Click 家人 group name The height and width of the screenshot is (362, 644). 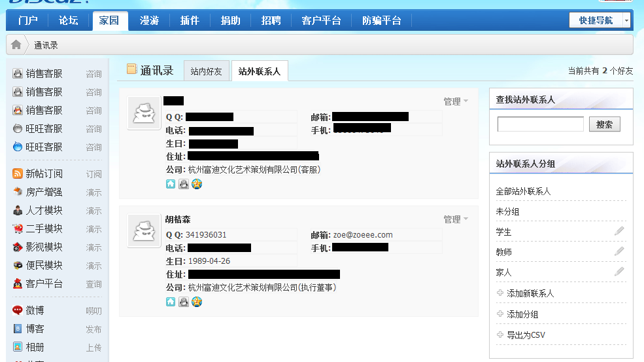503,272
